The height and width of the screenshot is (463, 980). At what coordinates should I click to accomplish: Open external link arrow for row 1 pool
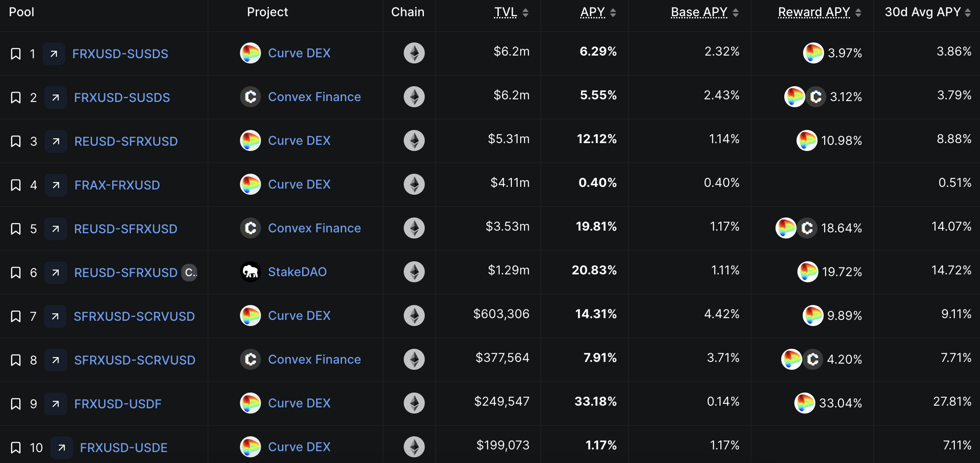pyautogui.click(x=54, y=54)
